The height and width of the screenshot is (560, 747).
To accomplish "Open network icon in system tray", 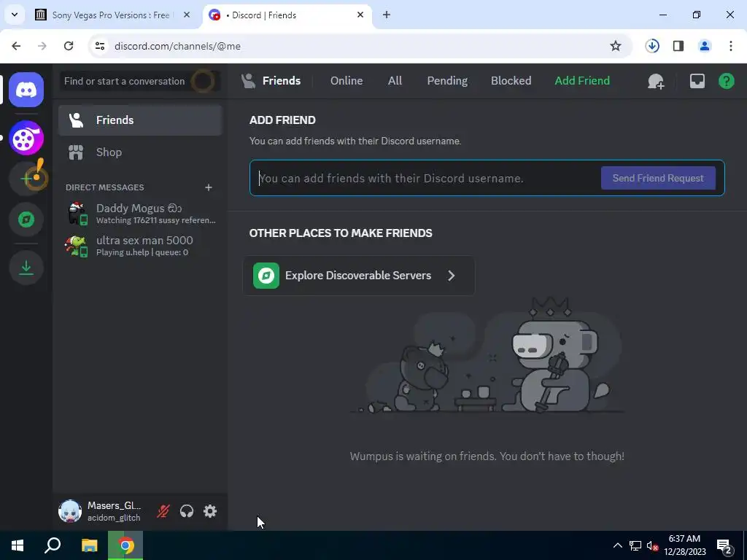I will click(635, 545).
